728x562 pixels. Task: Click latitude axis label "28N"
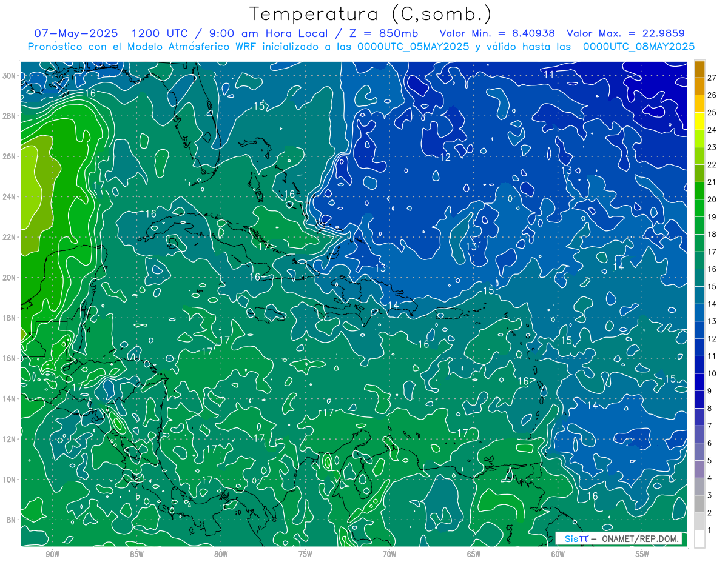(9, 116)
